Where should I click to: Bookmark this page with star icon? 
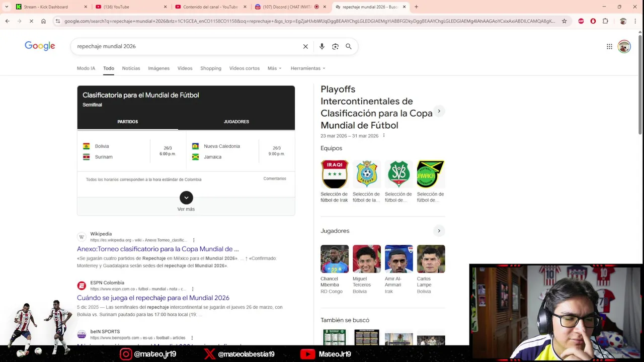point(564,21)
